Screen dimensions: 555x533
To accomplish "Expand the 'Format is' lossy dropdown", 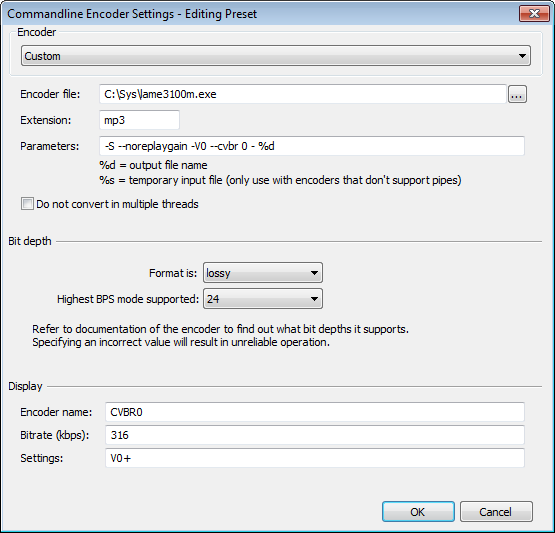I will (263, 273).
